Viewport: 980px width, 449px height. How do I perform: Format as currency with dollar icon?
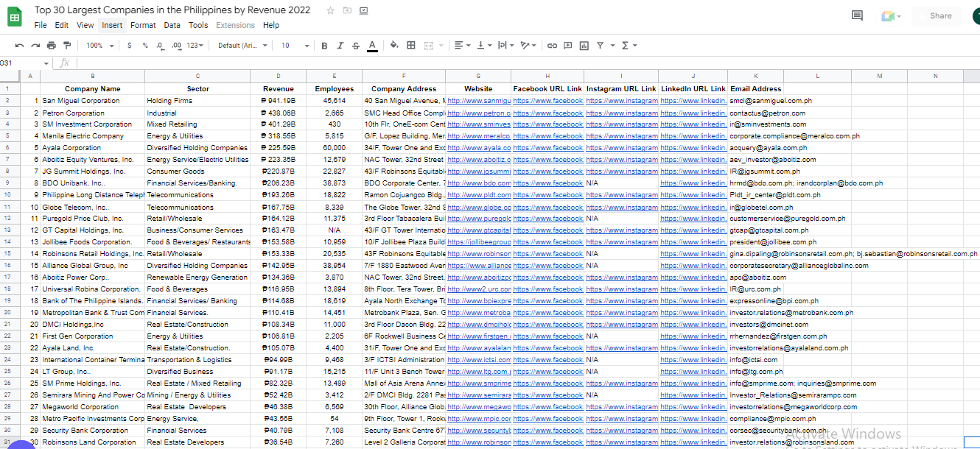(x=130, y=46)
